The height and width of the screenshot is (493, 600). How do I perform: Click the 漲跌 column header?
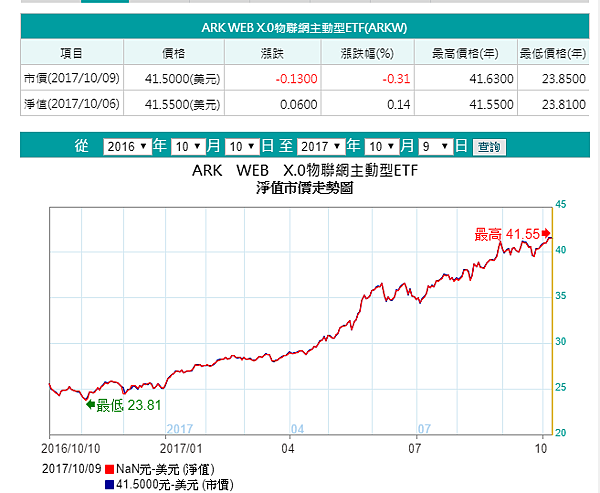click(272, 53)
